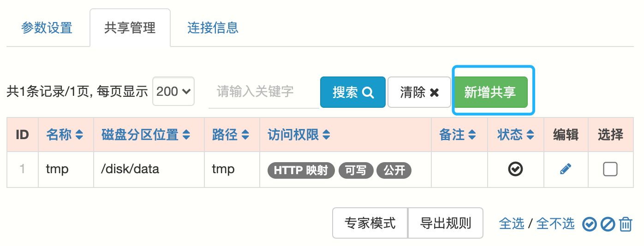Image resolution: width=644 pixels, height=246 pixels.
Task: Tick the selection checkbox for tmp row
Action: [610, 170]
